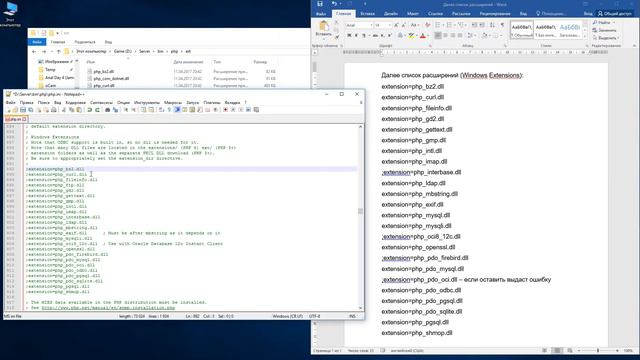Expand the Word styles gallery
The height and width of the screenshot is (360, 640).
[585, 36]
